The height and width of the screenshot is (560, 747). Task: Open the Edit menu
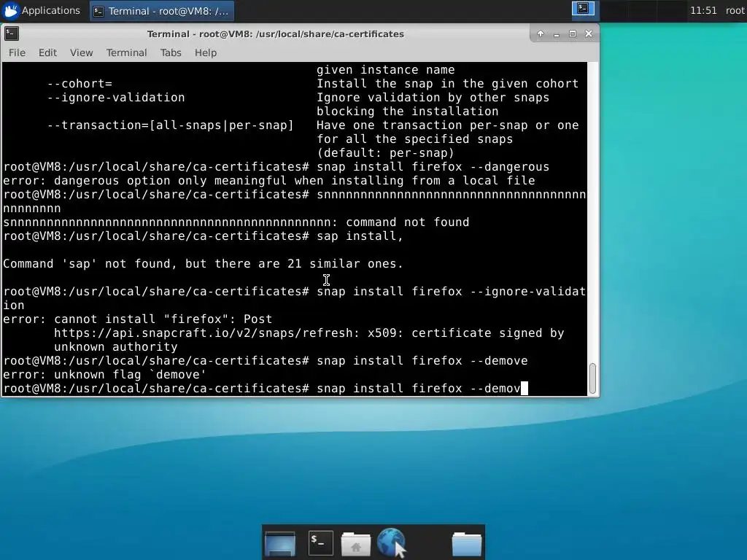pyautogui.click(x=47, y=52)
